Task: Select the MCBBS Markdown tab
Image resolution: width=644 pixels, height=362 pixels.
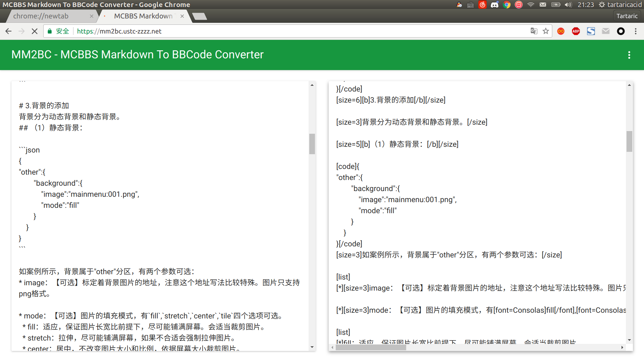Action: (x=143, y=16)
